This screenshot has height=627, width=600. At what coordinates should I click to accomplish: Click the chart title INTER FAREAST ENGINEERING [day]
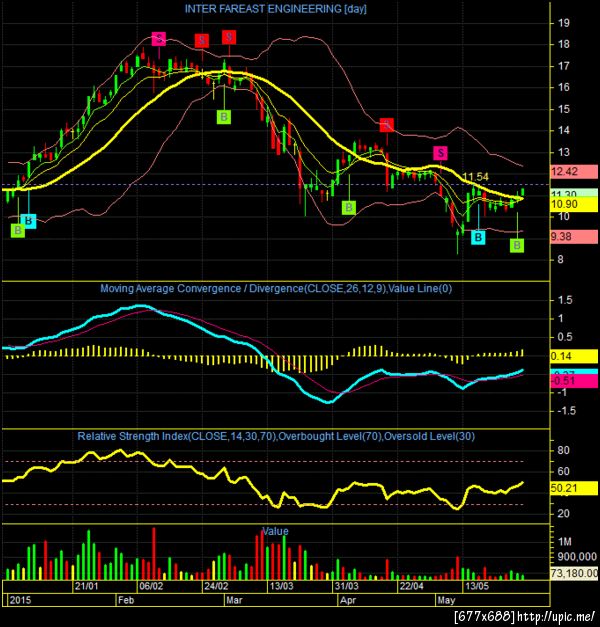(x=276, y=9)
